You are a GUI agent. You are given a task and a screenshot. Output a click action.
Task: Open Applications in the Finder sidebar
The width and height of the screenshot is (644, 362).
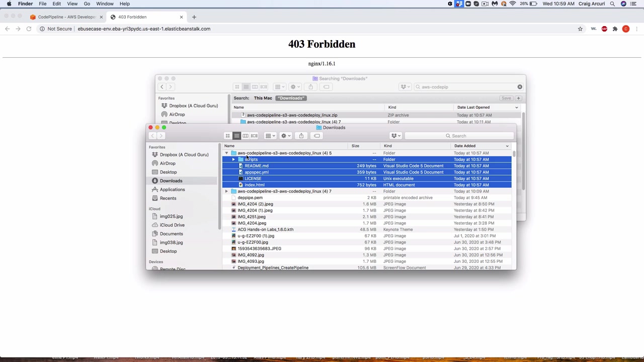(x=172, y=190)
